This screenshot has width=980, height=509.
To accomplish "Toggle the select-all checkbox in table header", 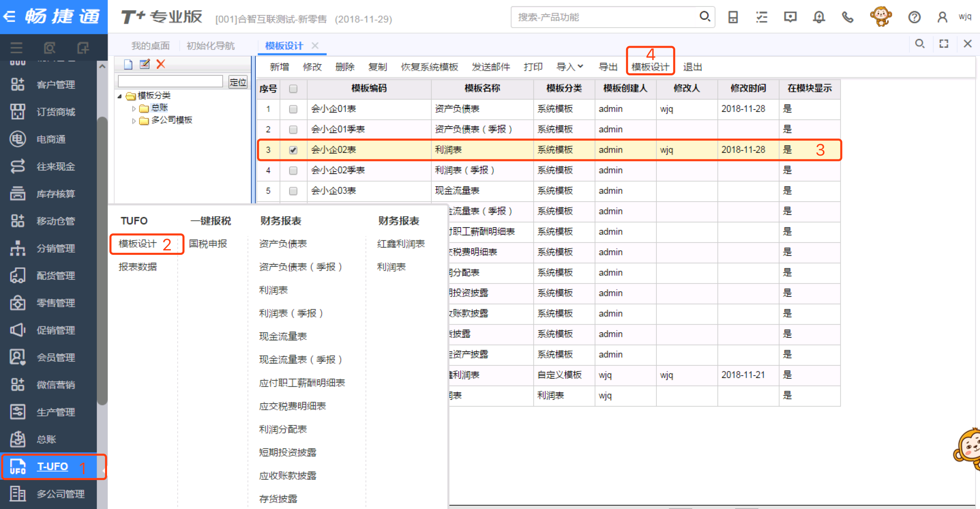I will (293, 89).
